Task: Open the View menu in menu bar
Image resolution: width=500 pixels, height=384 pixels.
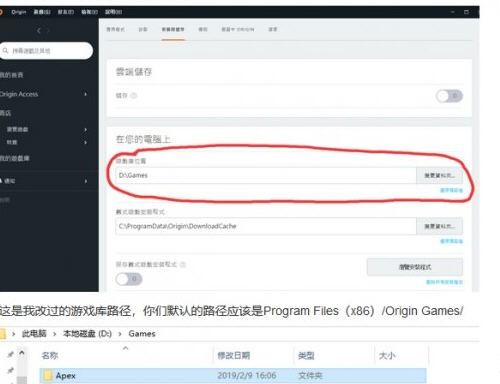Action: 90,12
